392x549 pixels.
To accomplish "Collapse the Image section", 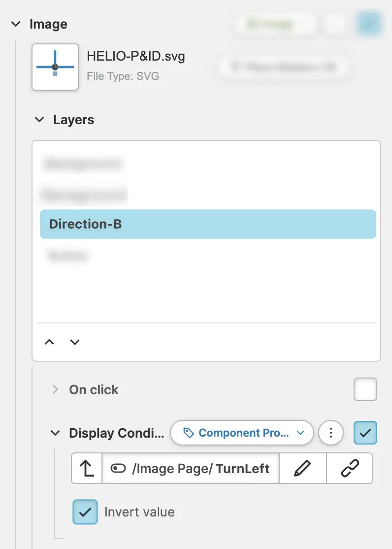I will pyautogui.click(x=16, y=24).
